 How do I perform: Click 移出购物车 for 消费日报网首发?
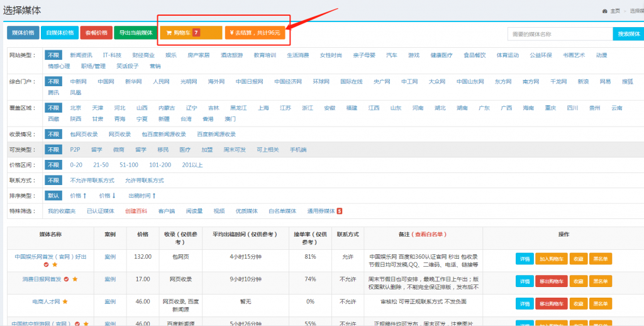[x=551, y=280]
